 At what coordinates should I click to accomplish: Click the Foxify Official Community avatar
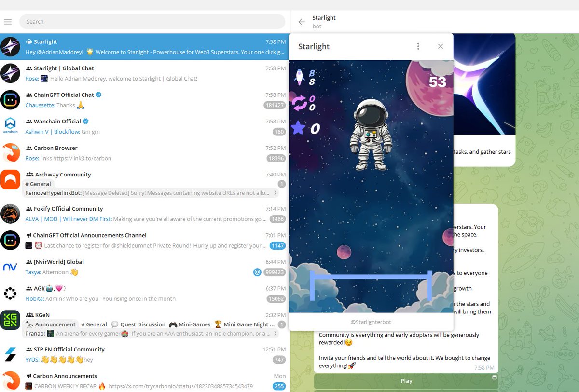(10, 214)
